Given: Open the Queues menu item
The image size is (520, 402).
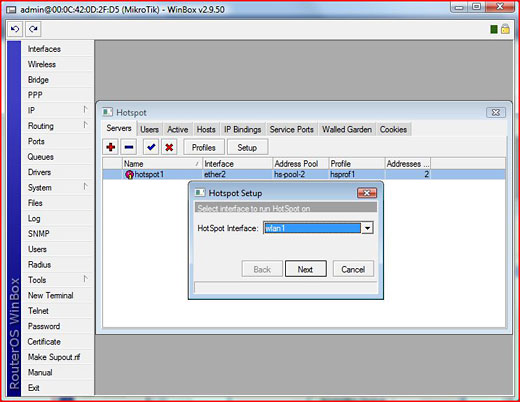Looking at the screenshot, I should pyautogui.click(x=41, y=157).
